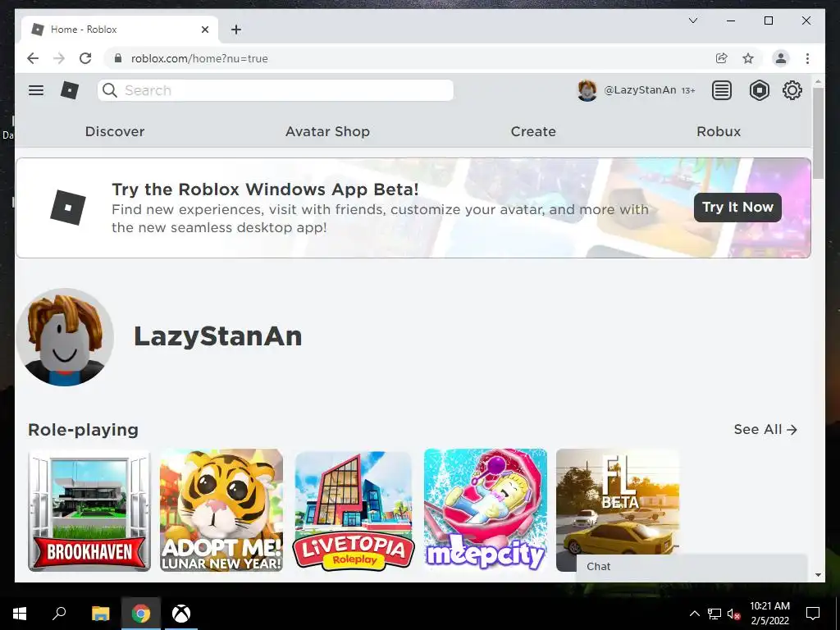Open the Robux tab
840x630 pixels.
tap(719, 131)
